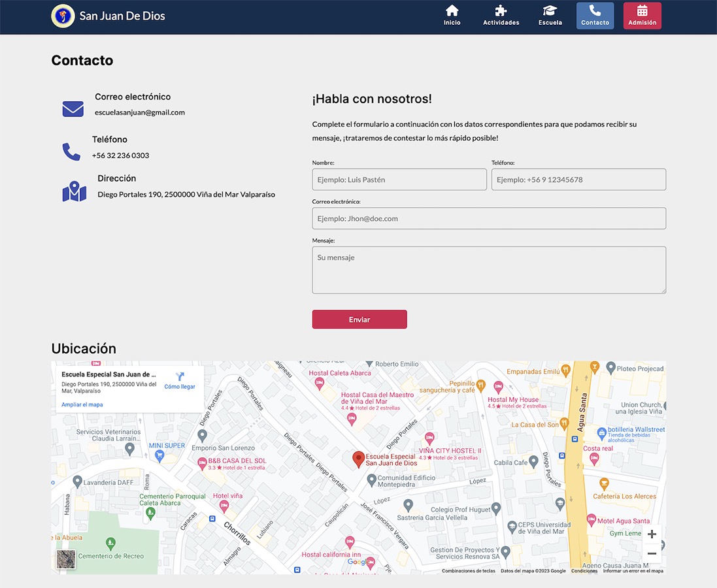The image size is (717, 588).
Task: Open the Escuela section icon
Action: click(x=549, y=11)
